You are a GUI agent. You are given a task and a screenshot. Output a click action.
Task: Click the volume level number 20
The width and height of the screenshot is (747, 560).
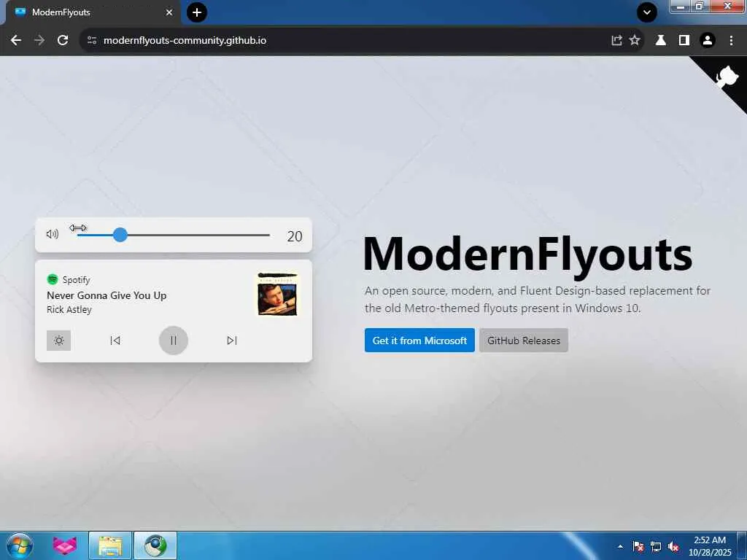[x=295, y=236]
